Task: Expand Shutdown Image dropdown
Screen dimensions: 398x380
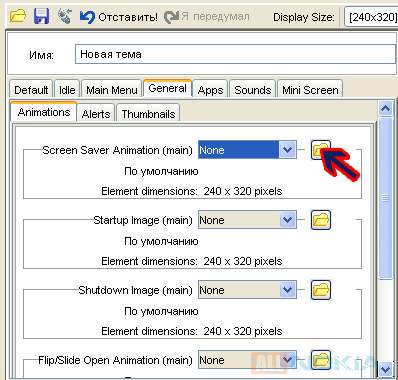Action: click(287, 290)
